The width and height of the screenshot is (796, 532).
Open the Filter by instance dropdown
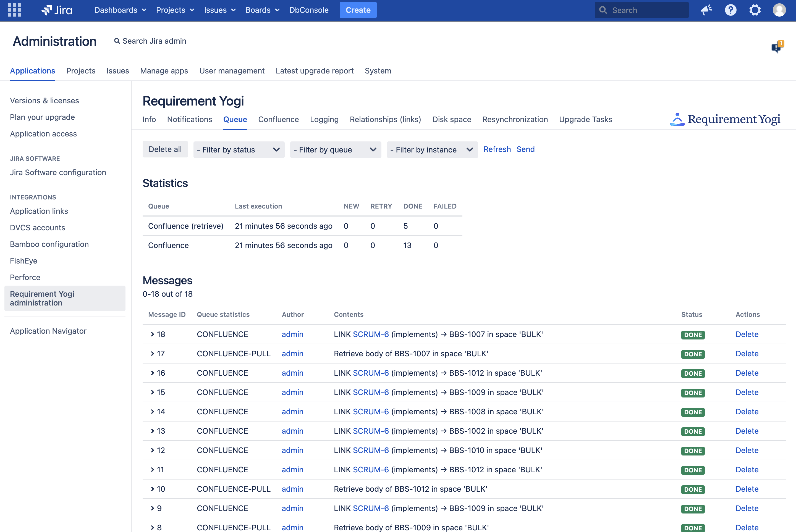(432, 150)
